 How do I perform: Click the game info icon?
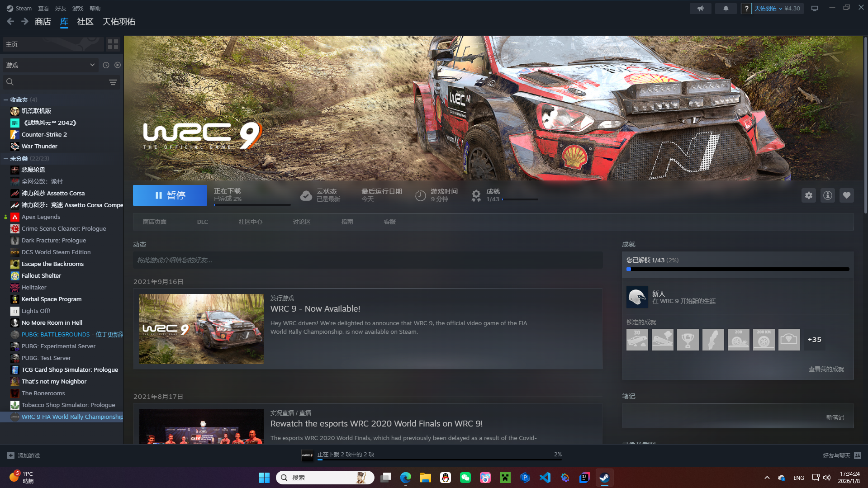coord(827,195)
